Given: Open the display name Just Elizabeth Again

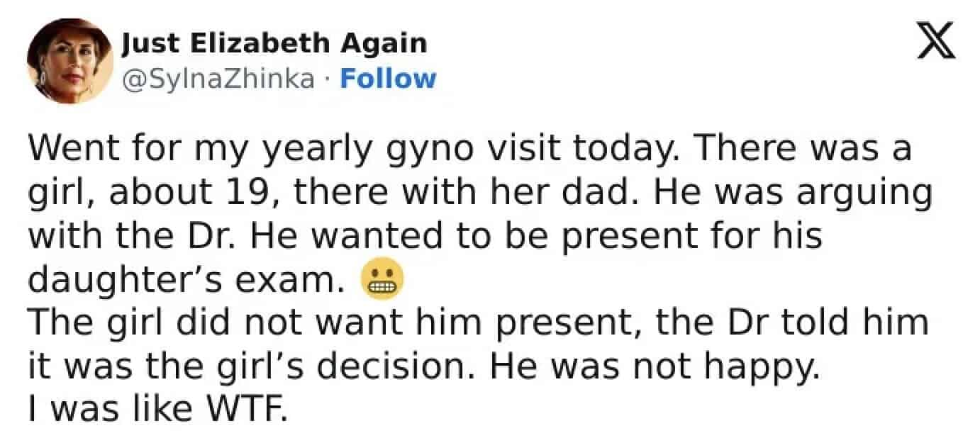Looking at the screenshot, I should (x=274, y=44).
